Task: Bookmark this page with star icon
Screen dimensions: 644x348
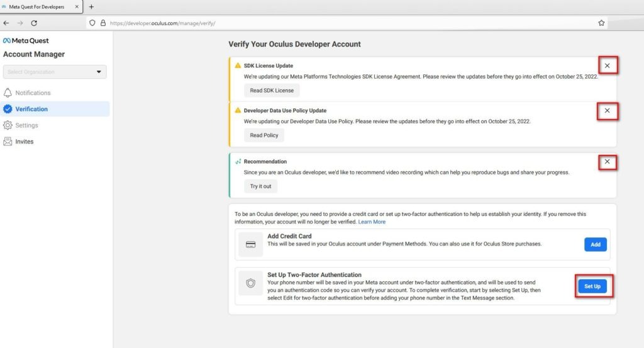Action: pos(601,23)
